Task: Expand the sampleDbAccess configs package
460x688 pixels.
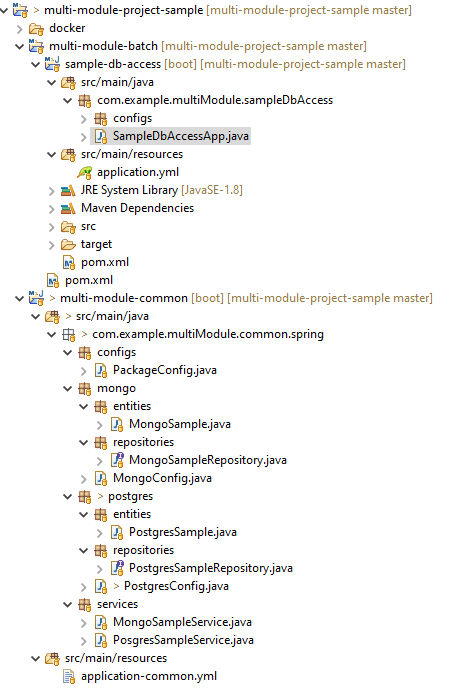Action: click(x=83, y=119)
